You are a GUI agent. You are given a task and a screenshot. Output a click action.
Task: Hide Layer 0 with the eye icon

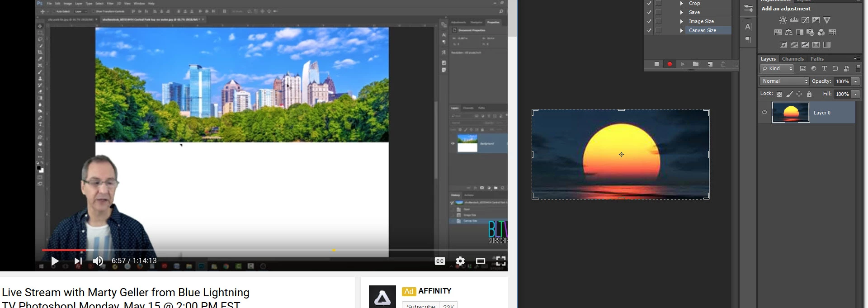pyautogui.click(x=764, y=113)
